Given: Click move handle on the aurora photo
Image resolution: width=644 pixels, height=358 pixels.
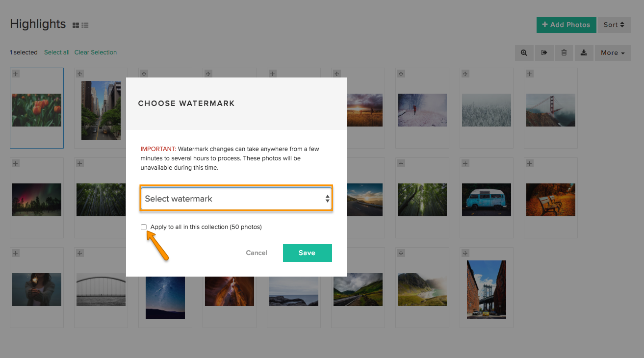Looking at the screenshot, I should (x=15, y=163).
